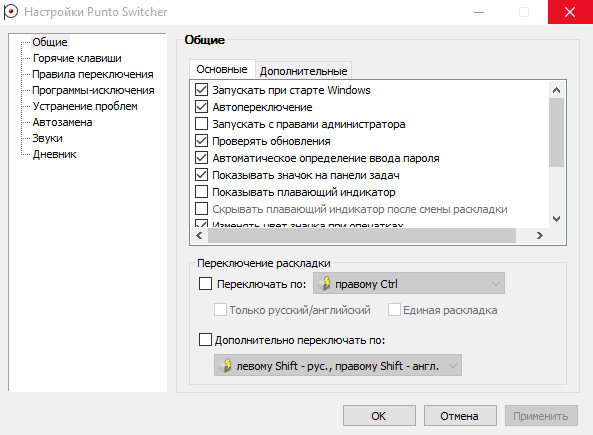Confirm settings with the OK button
593x435 pixels.
(x=379, y=416)
